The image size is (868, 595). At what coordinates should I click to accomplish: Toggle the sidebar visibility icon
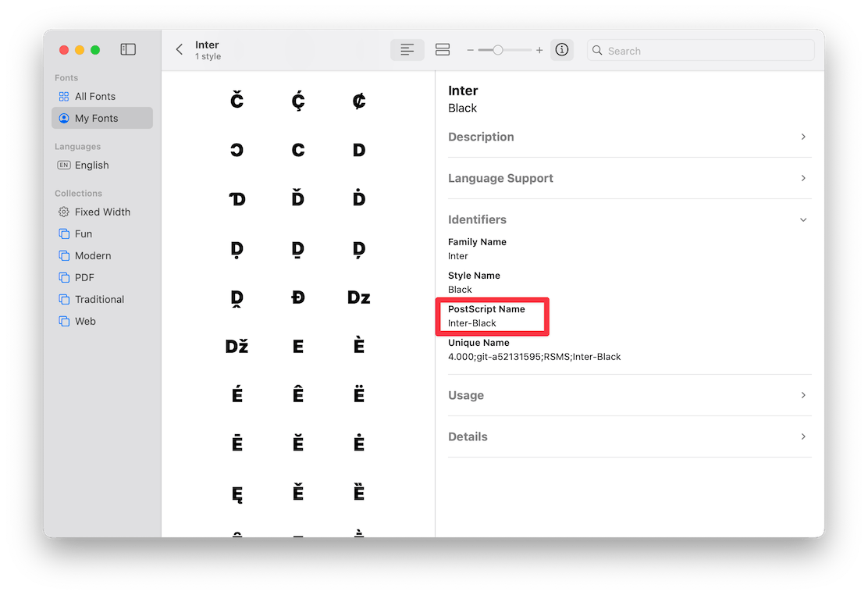pos(128,50)
